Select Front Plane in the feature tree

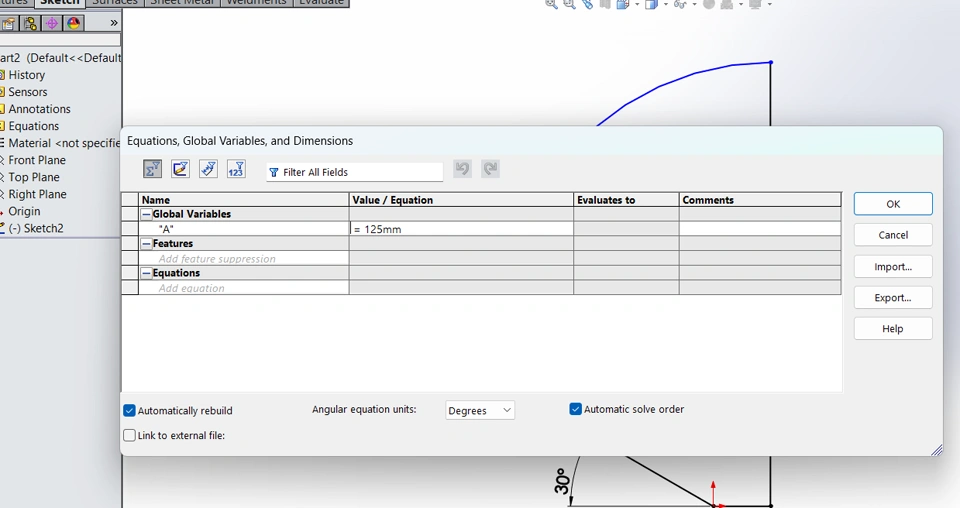point(37,160)
